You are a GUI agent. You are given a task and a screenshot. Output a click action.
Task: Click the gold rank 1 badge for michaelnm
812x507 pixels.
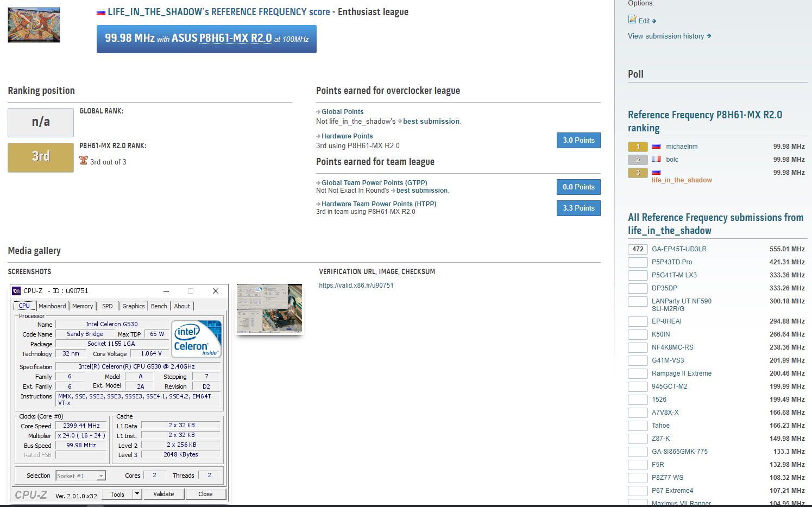click(638, 147)
